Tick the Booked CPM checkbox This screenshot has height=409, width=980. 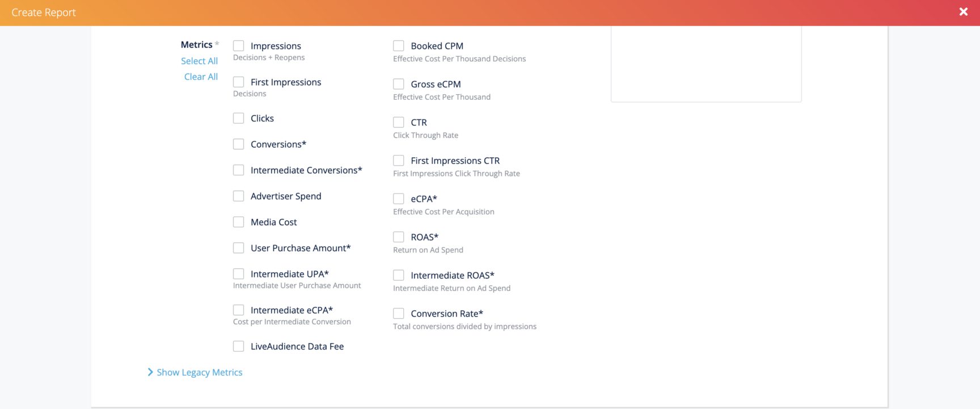pyautogui.click(x=399, y=46)
